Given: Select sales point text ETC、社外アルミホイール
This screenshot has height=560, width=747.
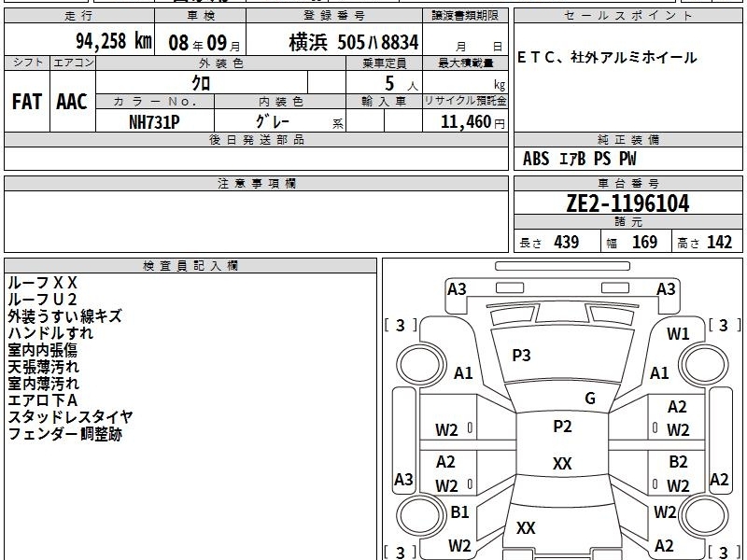Looking at the screenshot, I should click(x=607, y=58).
